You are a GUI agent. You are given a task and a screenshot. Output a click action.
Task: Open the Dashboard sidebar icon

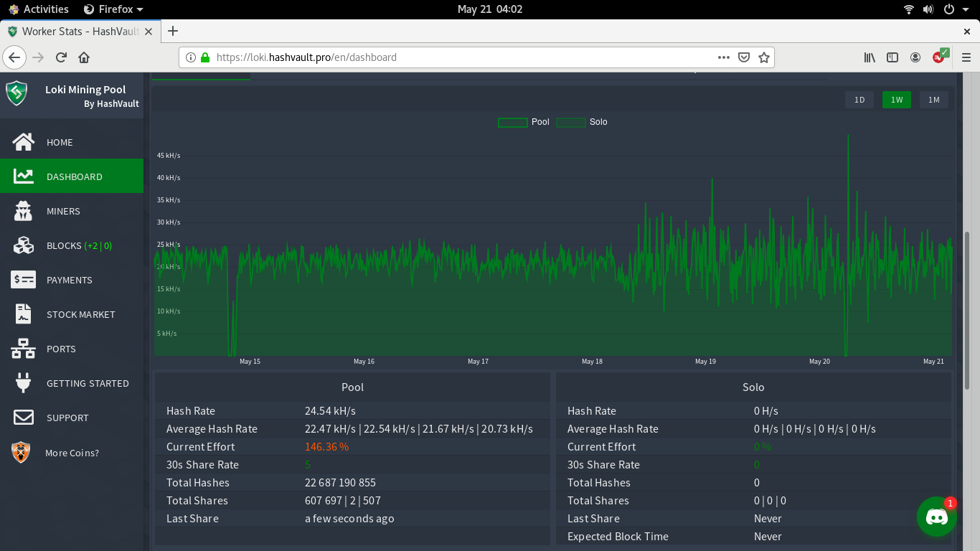24,176
